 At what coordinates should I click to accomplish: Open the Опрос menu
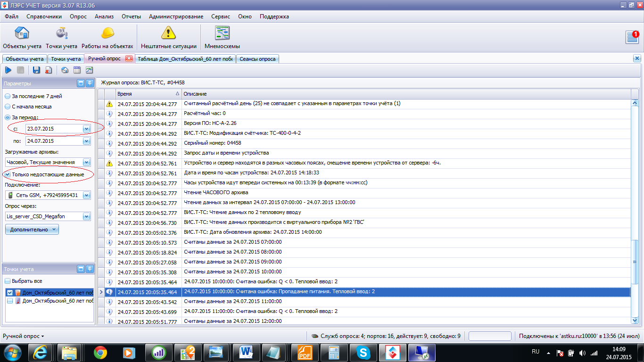coord(78,16)
